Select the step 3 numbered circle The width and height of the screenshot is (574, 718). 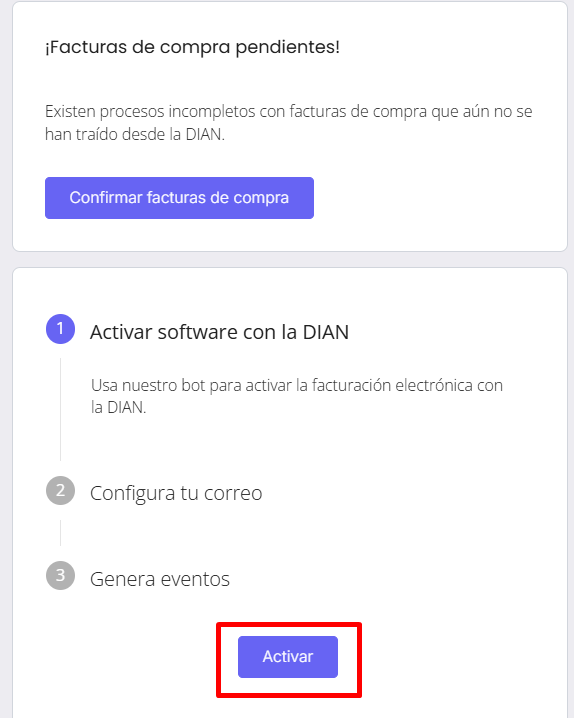tap(60, 575)
